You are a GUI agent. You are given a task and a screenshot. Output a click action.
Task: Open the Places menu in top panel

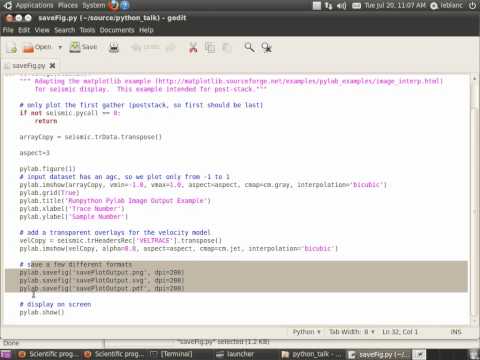tap(68, 5)
